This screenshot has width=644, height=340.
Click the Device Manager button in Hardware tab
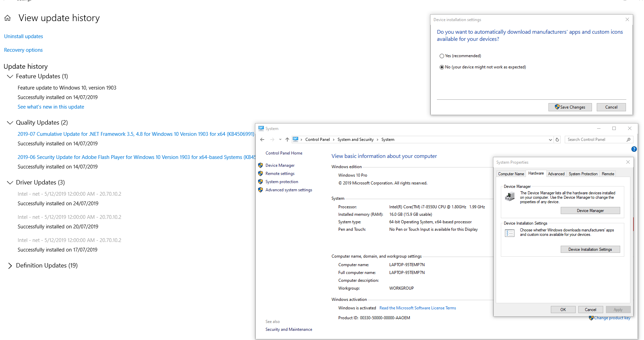(x=590, y=211)
